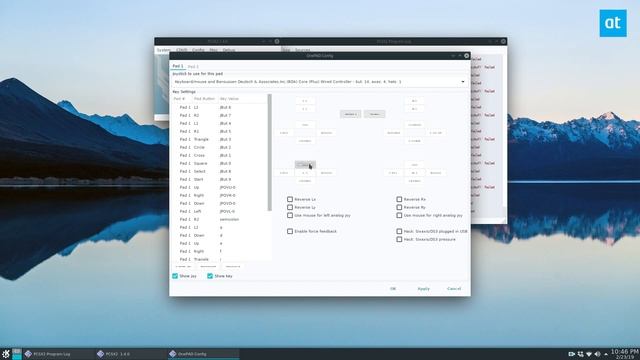The height and width of the screenshot is (360, 640).
Task: Click the Select mapping button
Action: (x=350, y=114)
